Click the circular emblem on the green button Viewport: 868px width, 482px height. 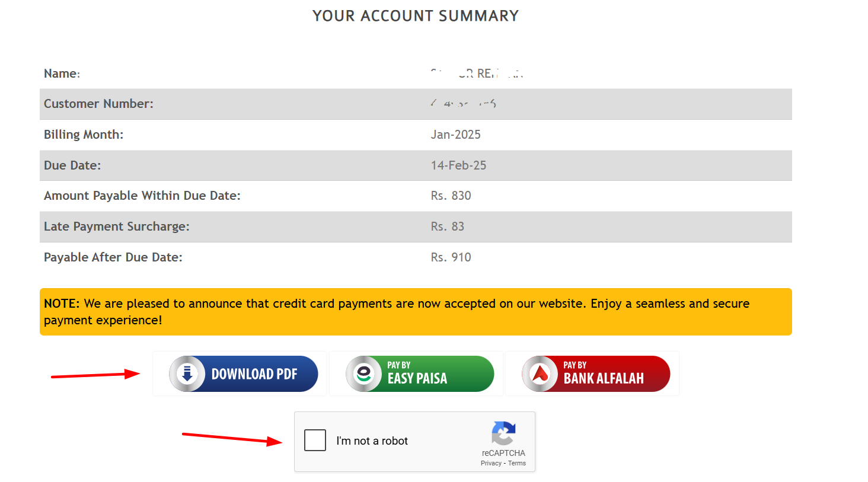(364, 373)
